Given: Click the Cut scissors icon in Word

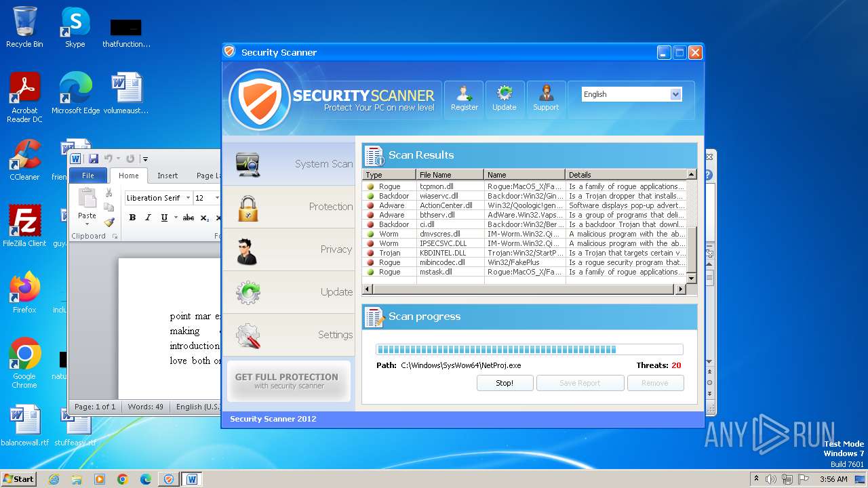Looking at the screenshot, I should point(108,193).
